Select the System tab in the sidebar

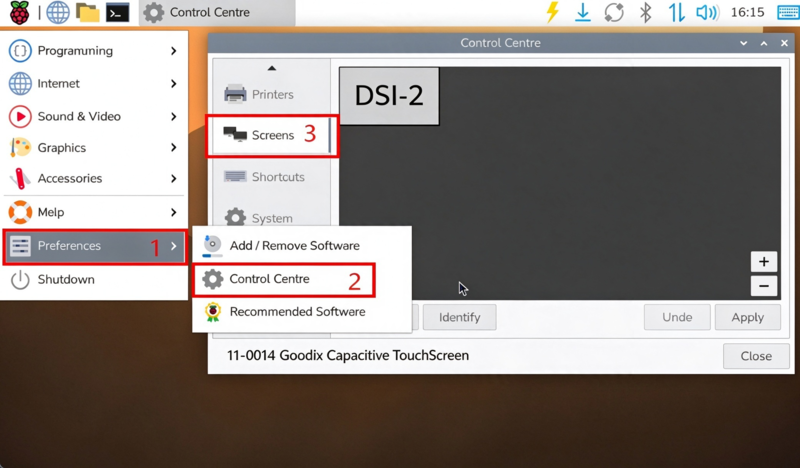(x=272, y=217)
